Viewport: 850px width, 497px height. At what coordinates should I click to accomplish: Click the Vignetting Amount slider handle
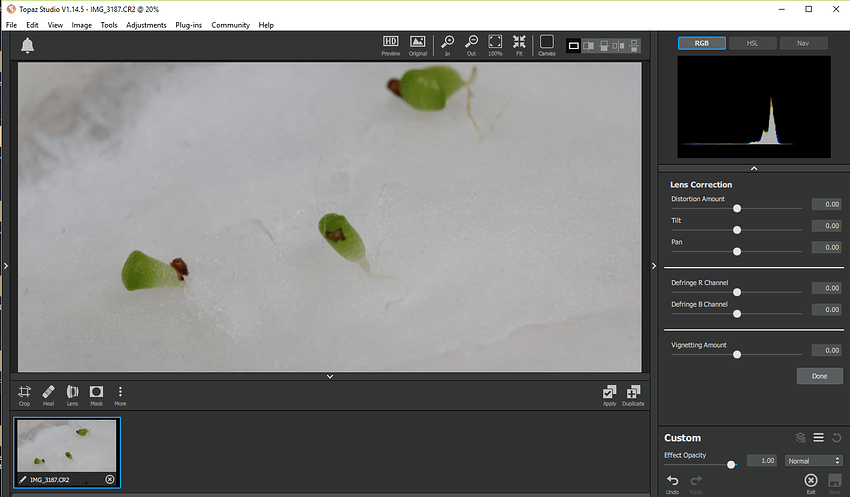click(737, 353)
